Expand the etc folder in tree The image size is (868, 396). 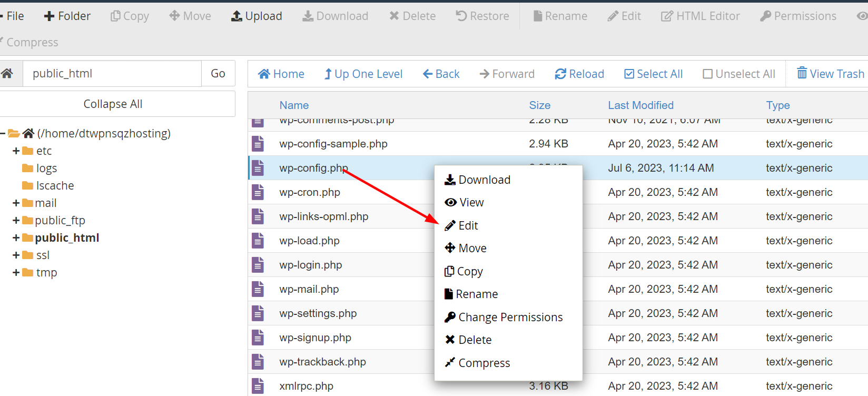pos(16,151)
